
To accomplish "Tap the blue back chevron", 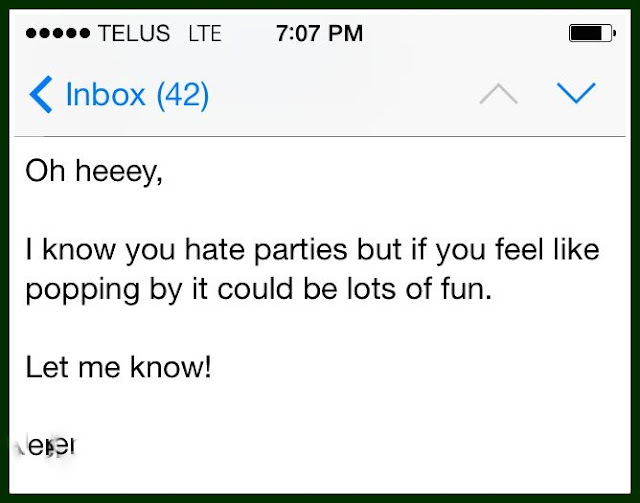I will pos(40,95).
